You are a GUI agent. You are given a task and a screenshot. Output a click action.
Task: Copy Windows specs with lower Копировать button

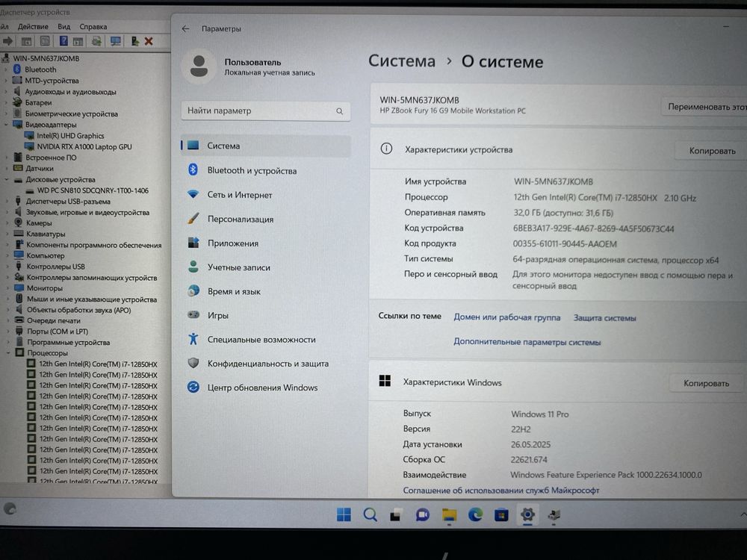coord(706,383)
